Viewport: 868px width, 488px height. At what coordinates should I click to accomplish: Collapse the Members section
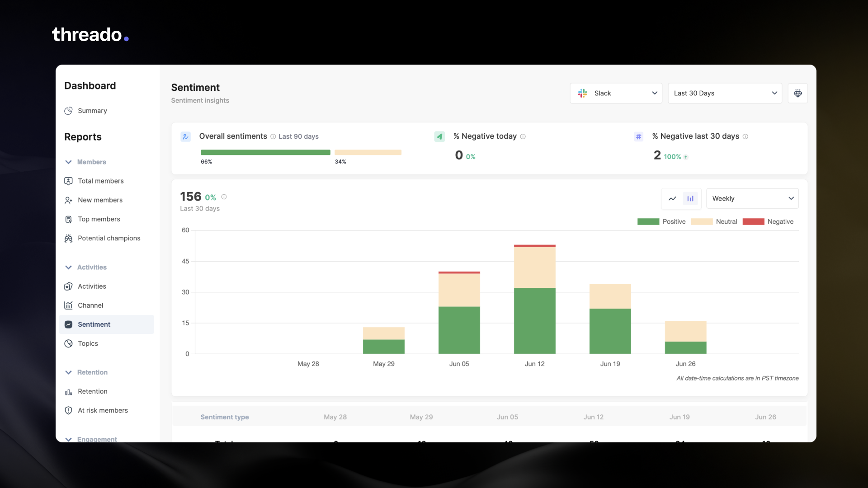pos(69,162)
